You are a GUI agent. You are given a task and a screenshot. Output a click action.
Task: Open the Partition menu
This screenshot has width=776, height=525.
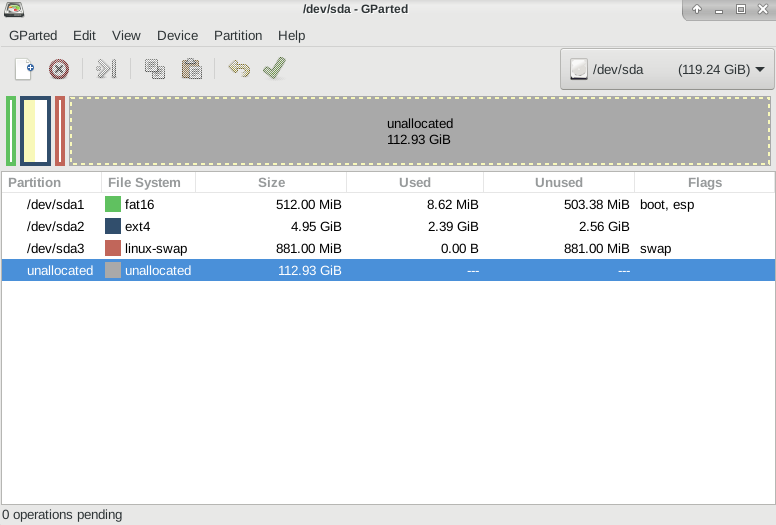coord(238,36)
